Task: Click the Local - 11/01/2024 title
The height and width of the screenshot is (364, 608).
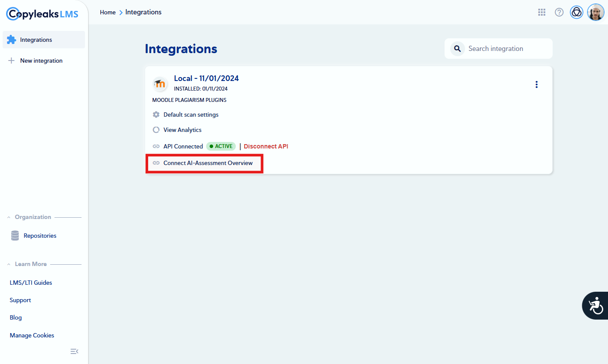Action: [x=207, y=78]
